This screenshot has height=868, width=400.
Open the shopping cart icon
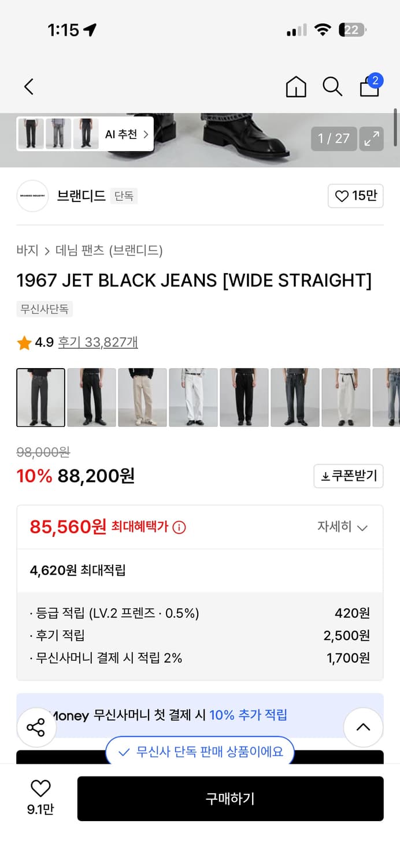coord(369,87)
